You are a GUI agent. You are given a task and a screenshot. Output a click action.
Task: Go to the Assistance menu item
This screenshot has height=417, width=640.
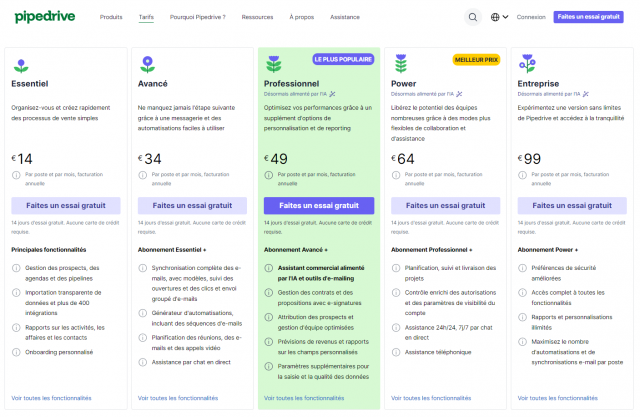pos(345,17)
